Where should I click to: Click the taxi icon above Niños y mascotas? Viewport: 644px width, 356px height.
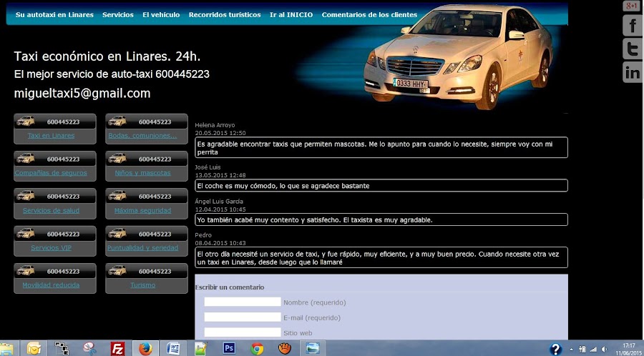click(x=117, y=158)
